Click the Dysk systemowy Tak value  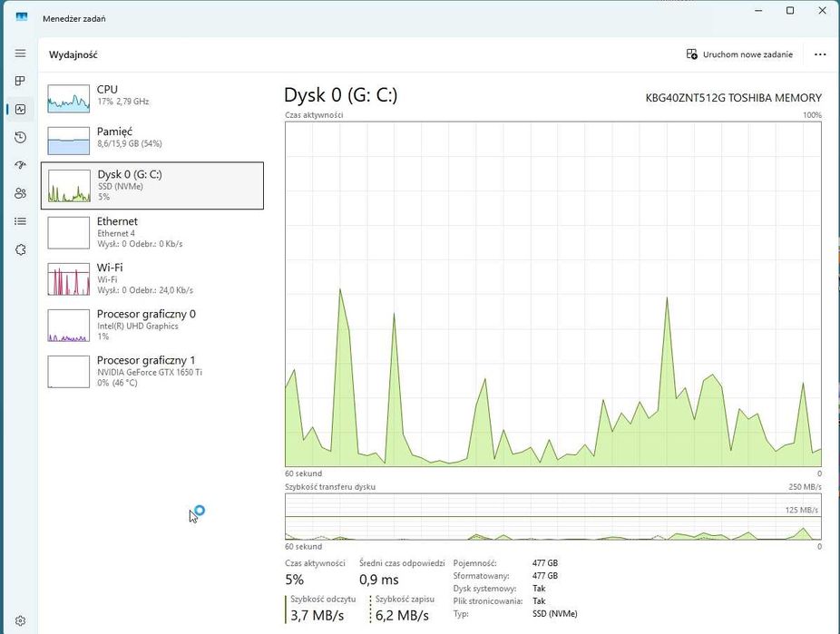[x=539, y=588]
